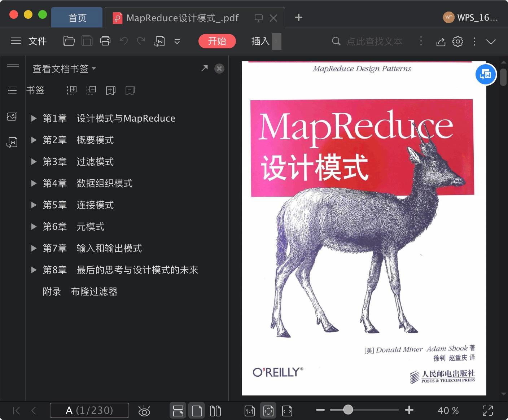Expand 第7章 输入和输出模式 bookmark
Screen dimensions: 508x420
point(34,248)
